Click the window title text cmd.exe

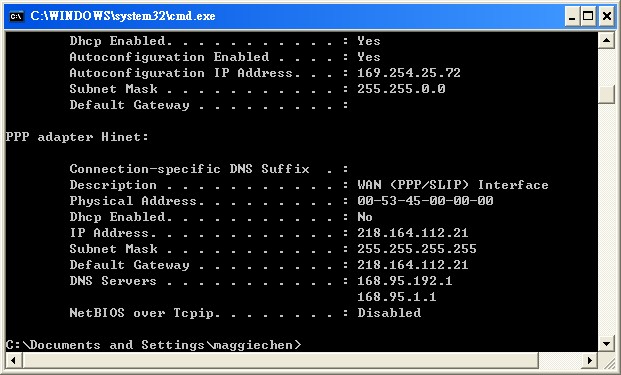[123, 16]
